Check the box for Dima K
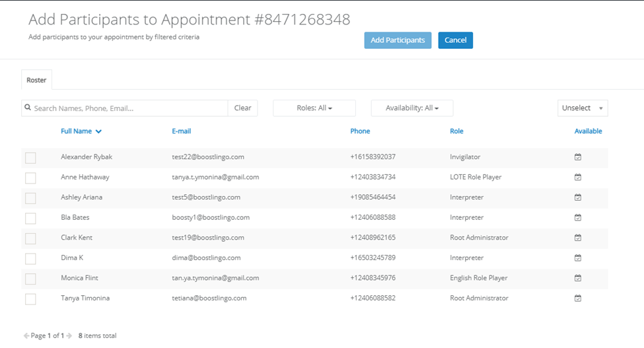The width and height of the screenshot is (644, 348). (x=30, y=259)
